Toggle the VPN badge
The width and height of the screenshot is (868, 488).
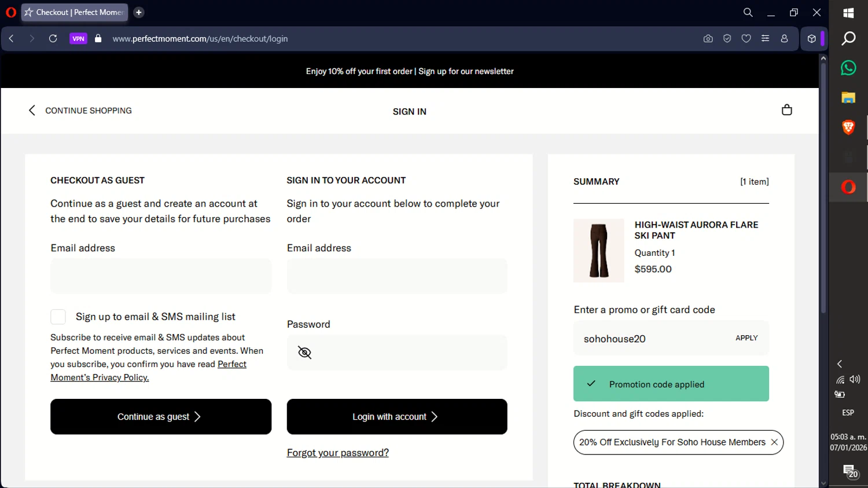(78, 39)
